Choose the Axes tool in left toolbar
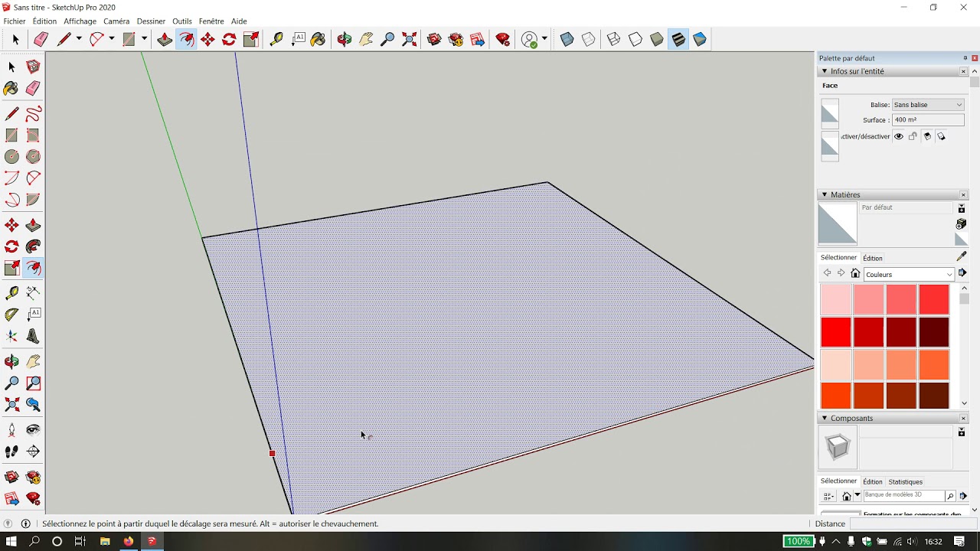The width and height of the screenshot is (980, 551). tap(11, 336)
